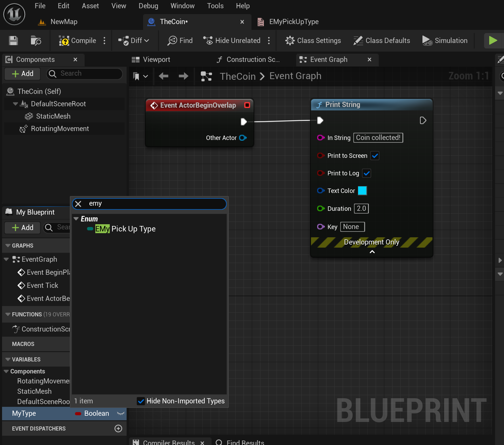Open Class Defaults
504x445 pixels.
pyautogui.click(x=382, y=41)
